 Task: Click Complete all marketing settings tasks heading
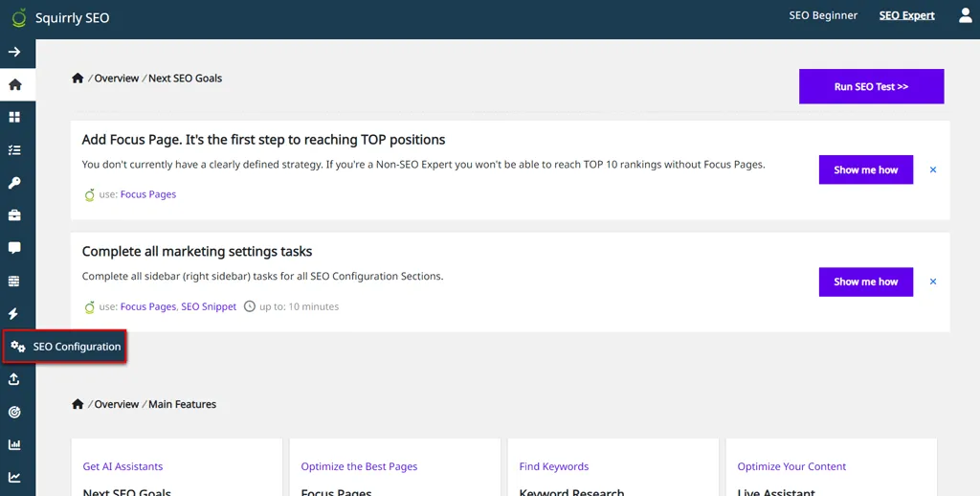click(x=197, y=252)
